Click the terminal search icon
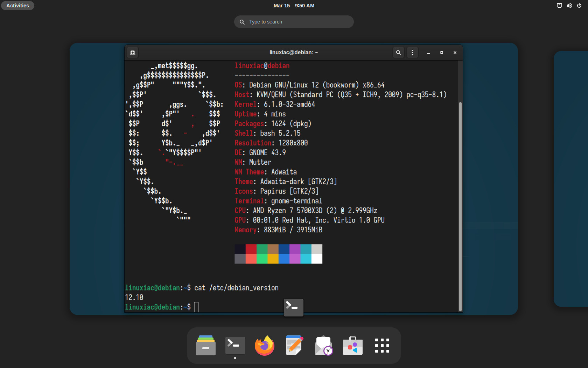Image resolution: width=588 pixels, height=368 pixels. pyautogui.click(x=398, y=53)
